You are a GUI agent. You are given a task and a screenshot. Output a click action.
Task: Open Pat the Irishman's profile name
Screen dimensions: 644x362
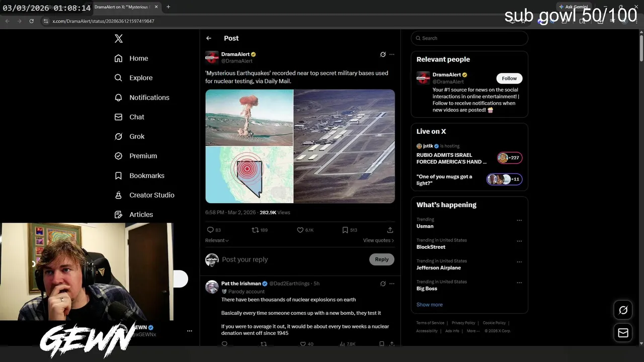point(241,284)
